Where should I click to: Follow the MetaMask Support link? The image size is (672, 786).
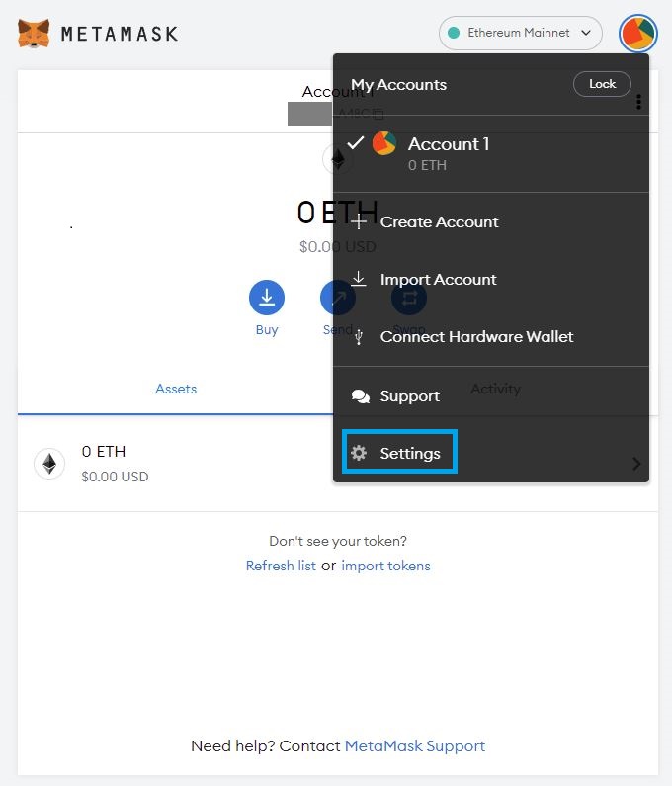pos(415,746)
